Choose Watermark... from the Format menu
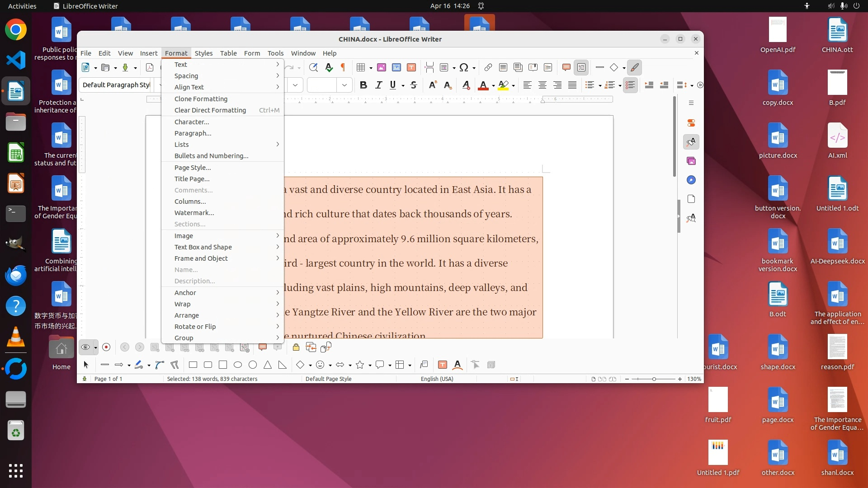The height and width of the screenshot is (488, 868). pyautogui.click(x=194, y=213)
